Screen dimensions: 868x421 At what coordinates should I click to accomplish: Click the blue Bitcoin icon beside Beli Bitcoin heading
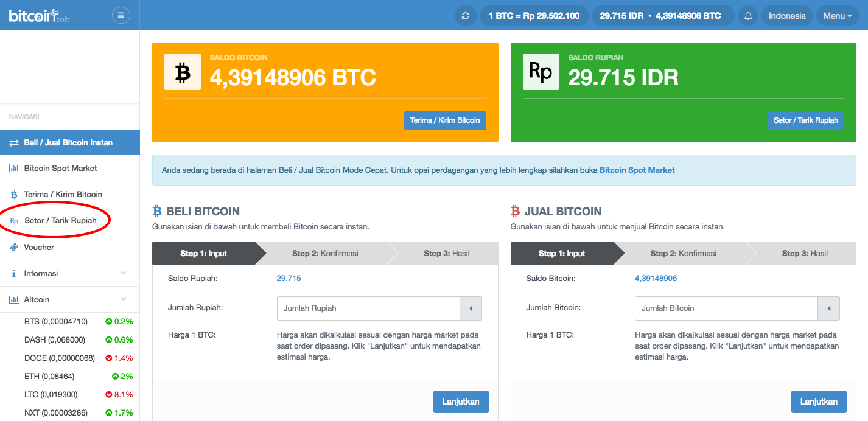[157, 211]
